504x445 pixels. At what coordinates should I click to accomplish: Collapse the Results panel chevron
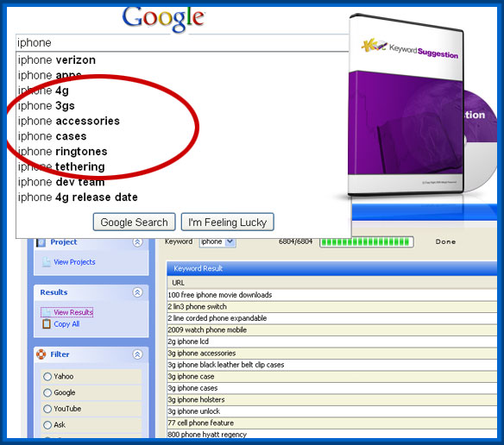pos(137,292)
